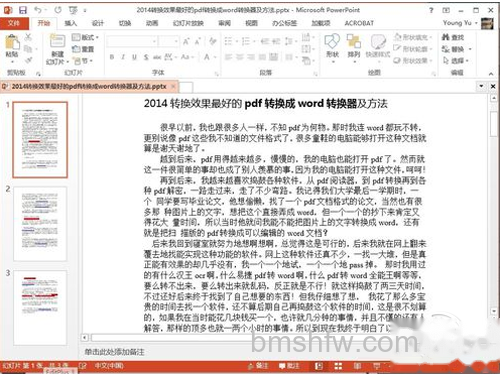The height and width of the screenshot is (374, 500).
Task: Switch to the ACROBAT tab
Action: coord(359,23)
